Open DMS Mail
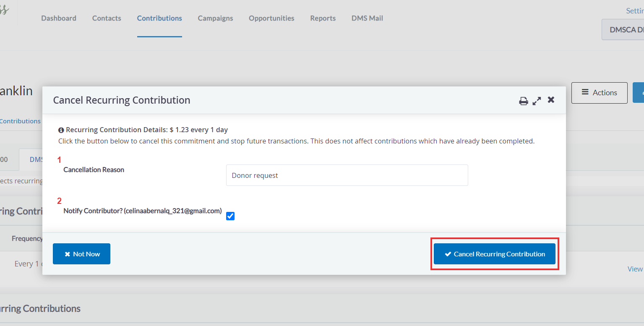Screen dimensions: 644x326 (367, 18)
